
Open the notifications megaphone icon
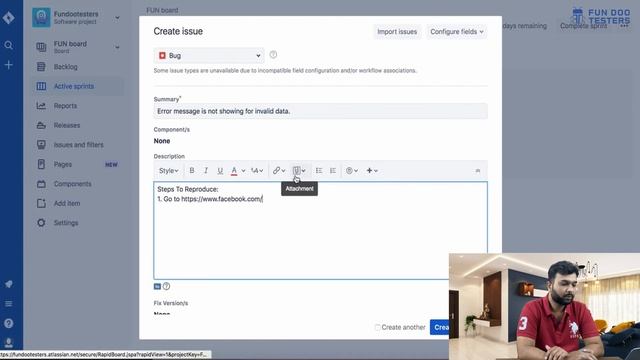pos(8,284)
